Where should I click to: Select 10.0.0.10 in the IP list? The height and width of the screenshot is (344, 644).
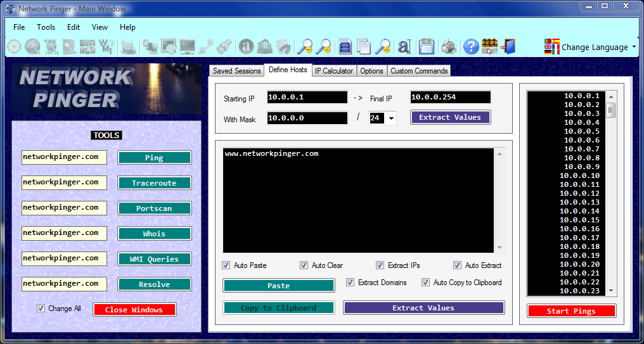click(x=579, y=175)
